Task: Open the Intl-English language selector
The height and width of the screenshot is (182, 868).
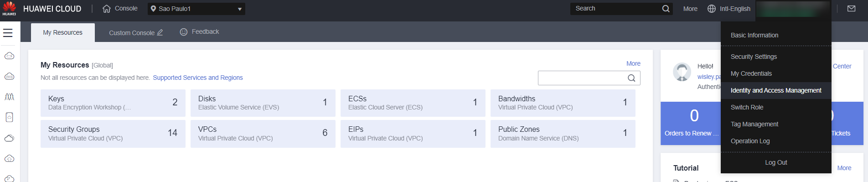Action: coord(729,9)
